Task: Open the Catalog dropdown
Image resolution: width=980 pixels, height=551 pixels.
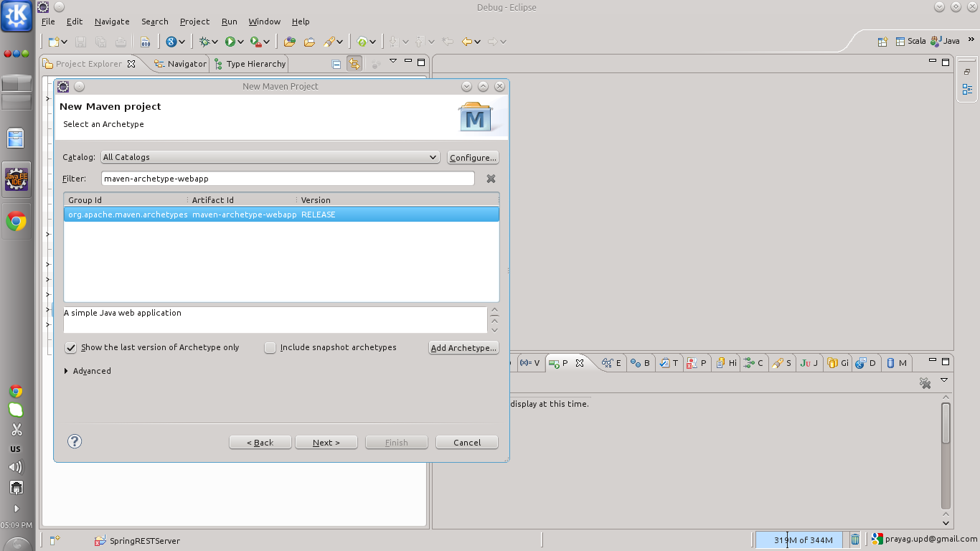Action: click(270, 157)
